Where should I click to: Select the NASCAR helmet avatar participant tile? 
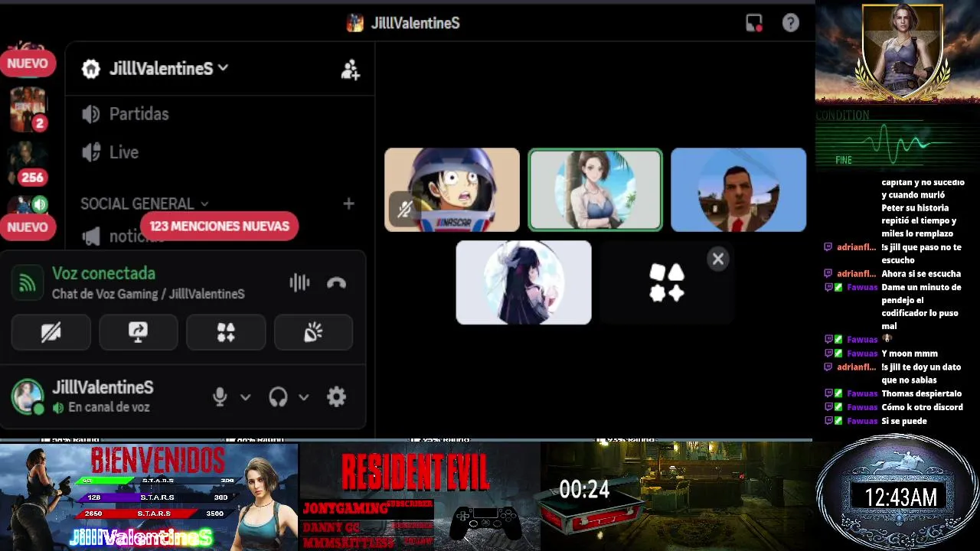(452, 190)
